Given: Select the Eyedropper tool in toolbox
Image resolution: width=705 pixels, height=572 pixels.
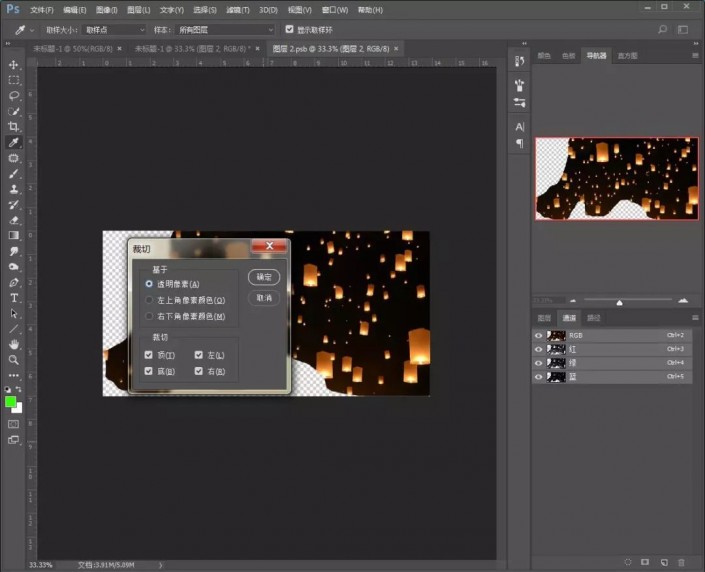Looking at the screenshot, I should click(13, 142).
